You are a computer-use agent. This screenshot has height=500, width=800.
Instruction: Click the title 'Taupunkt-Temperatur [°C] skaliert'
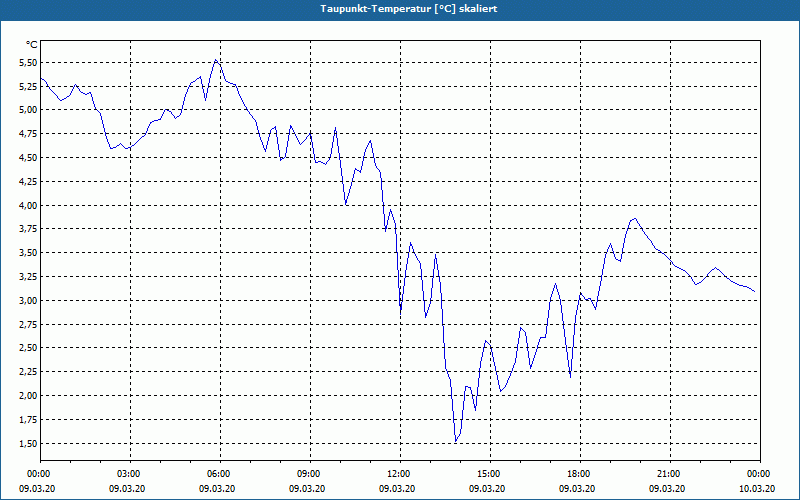click(x=409, y=9)
